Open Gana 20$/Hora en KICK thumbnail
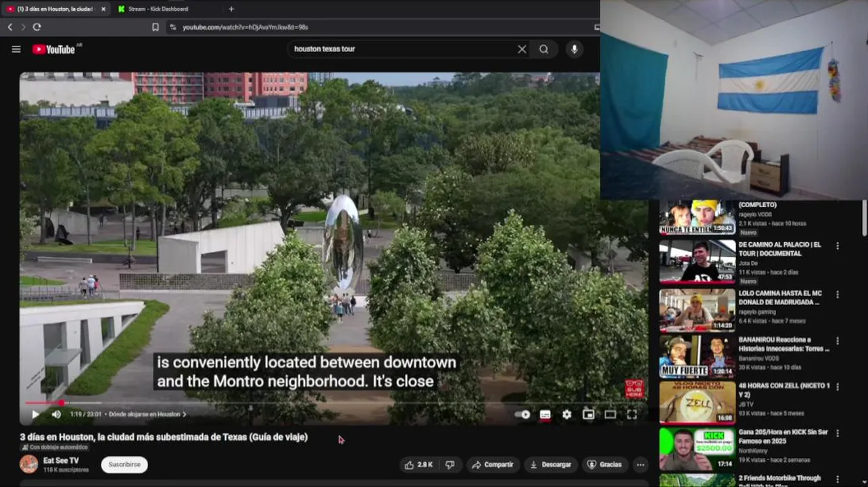868x487 pixels. tap(697, 449)
